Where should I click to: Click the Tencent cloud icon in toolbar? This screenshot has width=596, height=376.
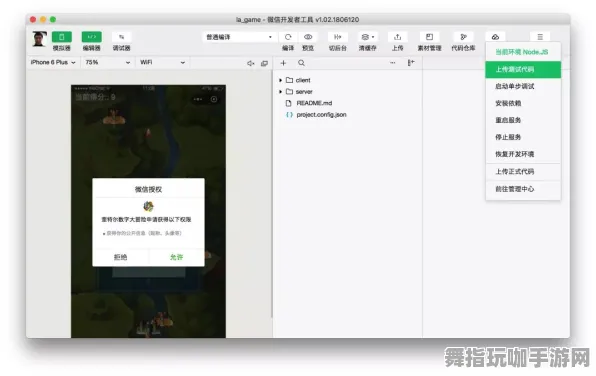point(495,37)
